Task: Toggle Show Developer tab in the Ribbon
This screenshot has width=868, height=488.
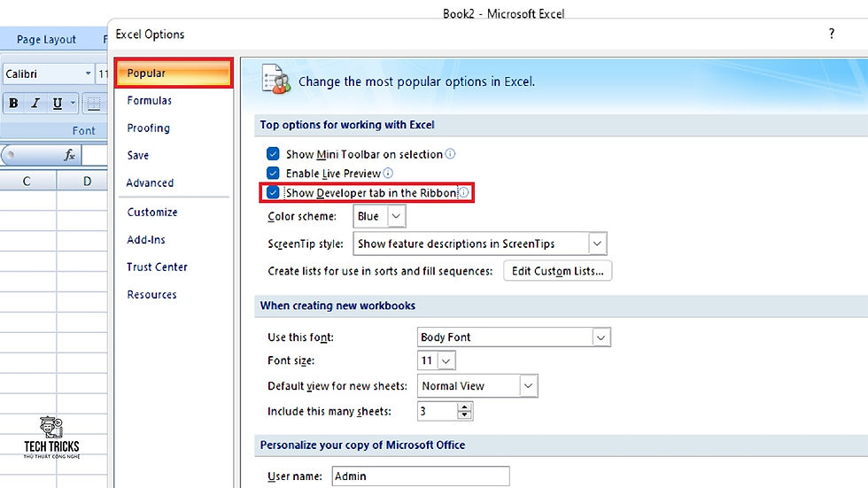Action: [273, 192]
